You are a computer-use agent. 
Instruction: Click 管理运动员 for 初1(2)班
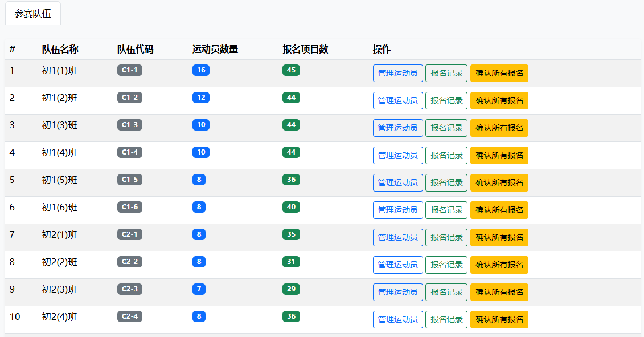[397, 100]
